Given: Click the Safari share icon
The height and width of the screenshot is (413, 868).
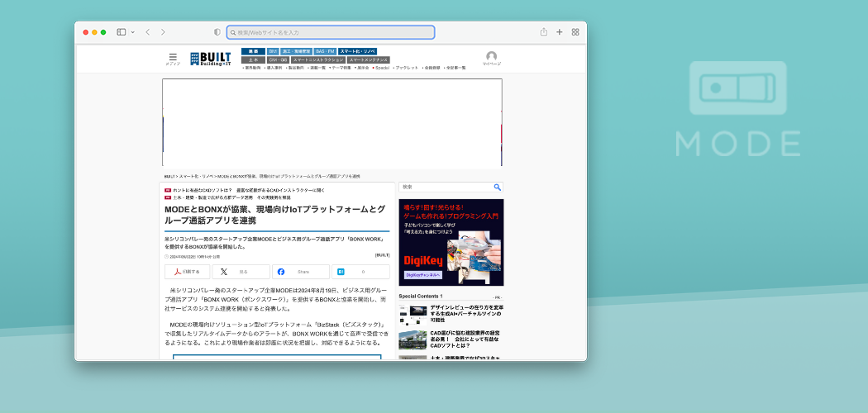Looking at the screenshot, I should pos(544,32).
